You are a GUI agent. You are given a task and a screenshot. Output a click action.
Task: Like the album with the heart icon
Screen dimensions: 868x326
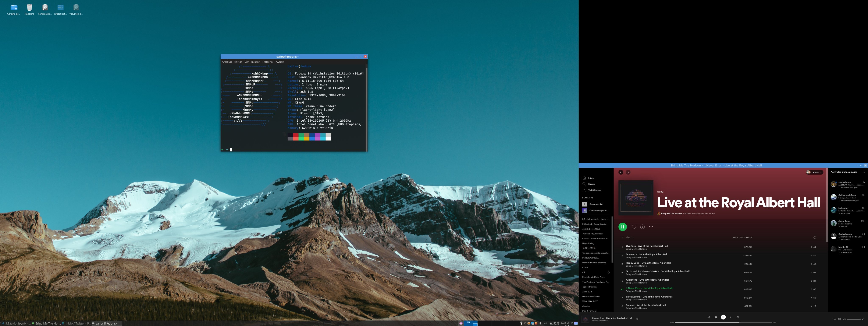point(634,227)
